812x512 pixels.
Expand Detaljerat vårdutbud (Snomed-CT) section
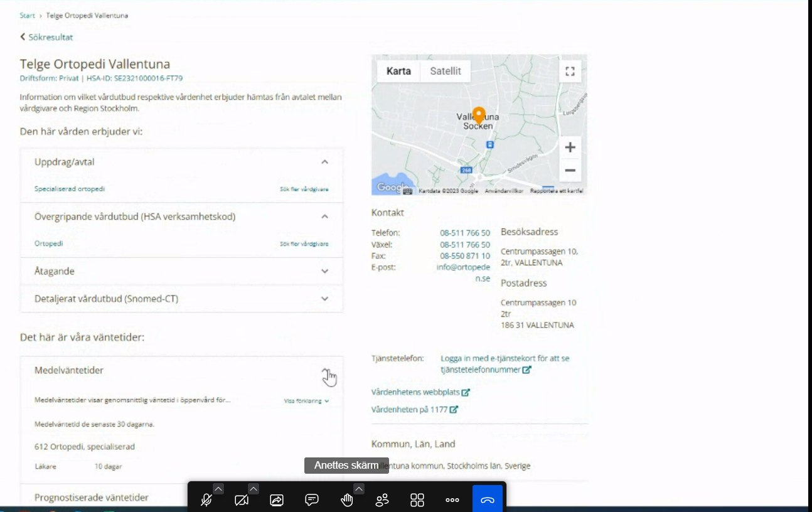pos(324,299)
